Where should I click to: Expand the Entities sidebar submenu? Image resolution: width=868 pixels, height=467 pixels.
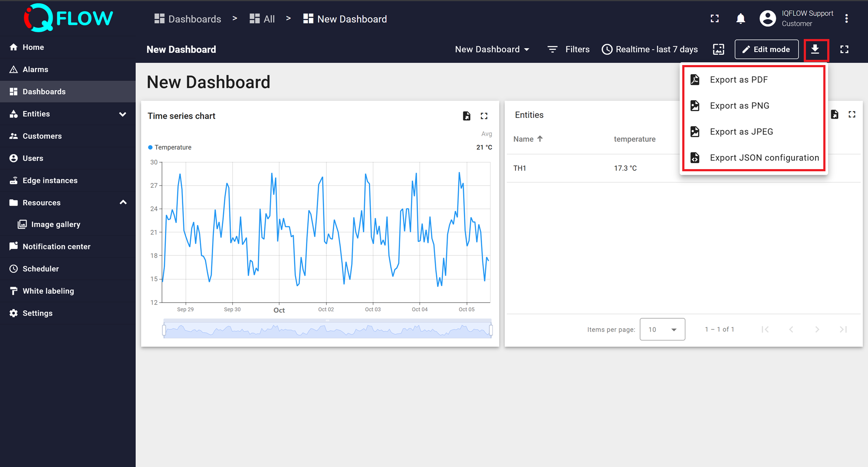(122, 114)
